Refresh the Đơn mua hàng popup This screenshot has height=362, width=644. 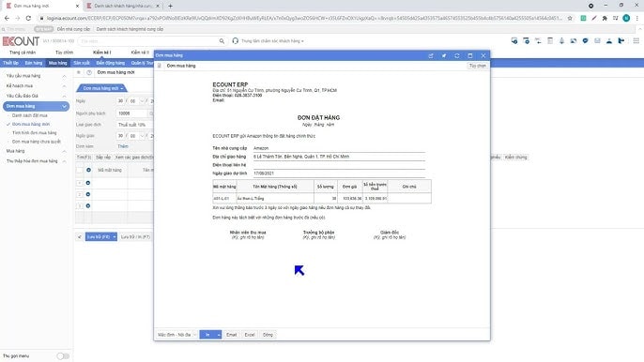click(x=456, y=55)
